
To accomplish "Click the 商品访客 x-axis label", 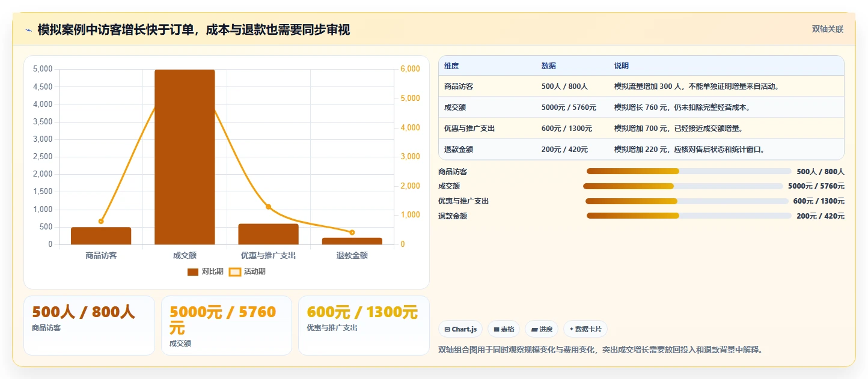I will 101,255.
